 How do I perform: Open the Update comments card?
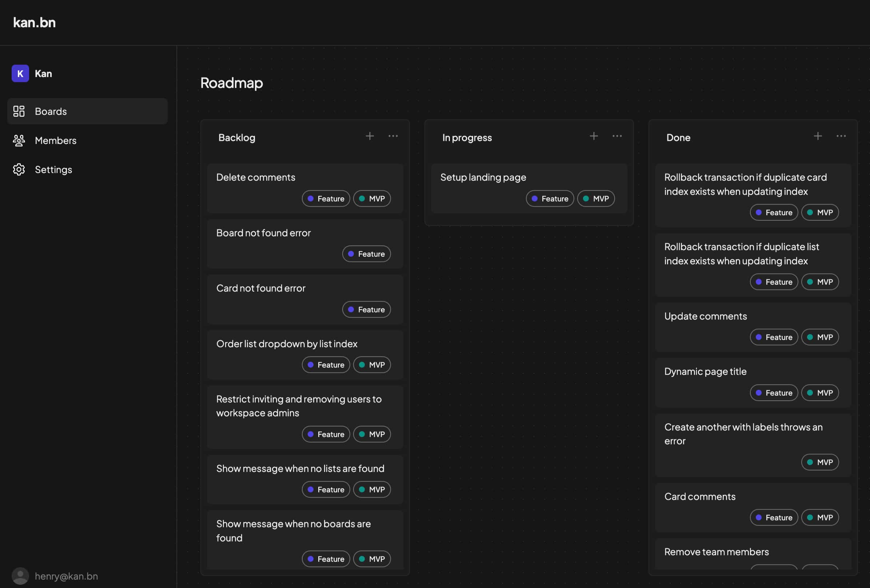coord(705,316)
